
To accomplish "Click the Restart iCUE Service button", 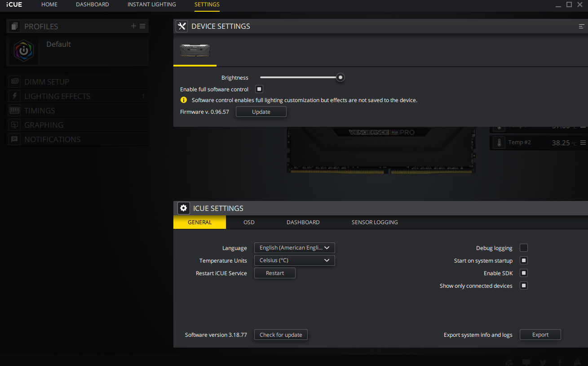I will [275, 273].
